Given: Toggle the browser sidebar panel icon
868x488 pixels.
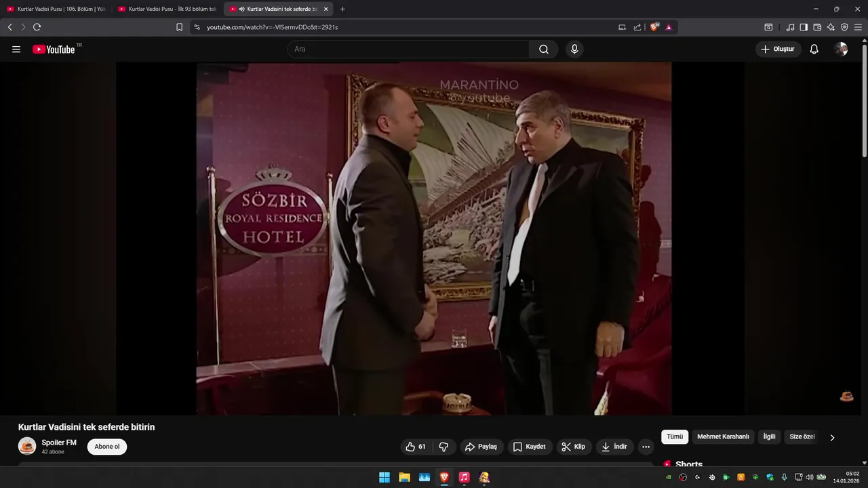Looking at the screenshot, I should pyautogui.click(x=804, y=27).
